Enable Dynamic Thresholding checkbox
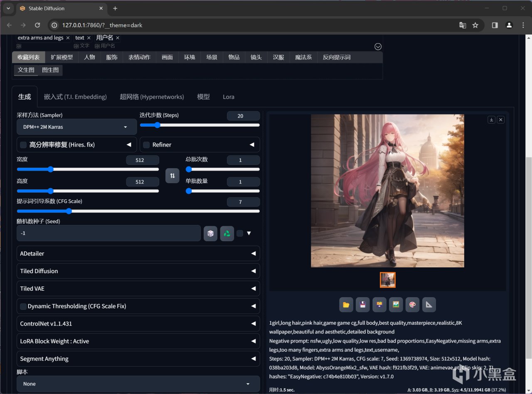Image resolution: width=532 pixels, height=394 pixels. click(x=23, y=306)
